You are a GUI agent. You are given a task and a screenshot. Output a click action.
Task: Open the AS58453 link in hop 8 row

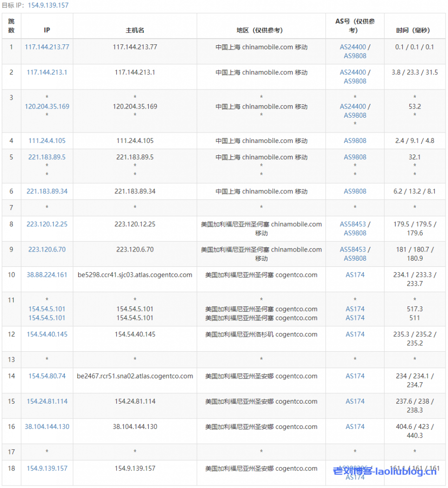(x=353, y=224)
